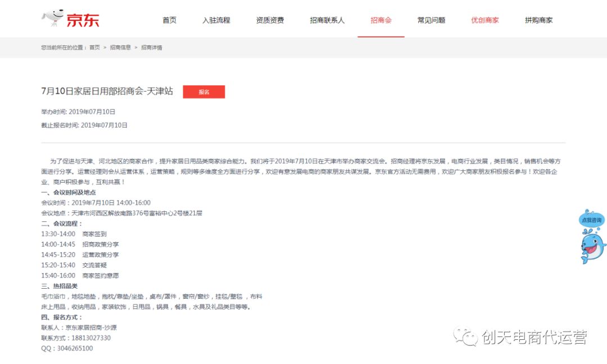
Task: Click the 联系人：京东家居招商 line
Action: point(79,327)
